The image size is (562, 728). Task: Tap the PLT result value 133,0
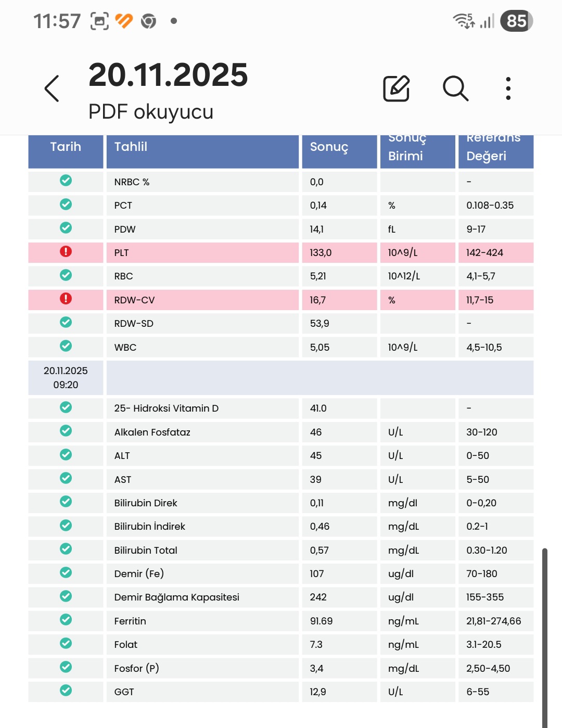(x=321, y=253)
